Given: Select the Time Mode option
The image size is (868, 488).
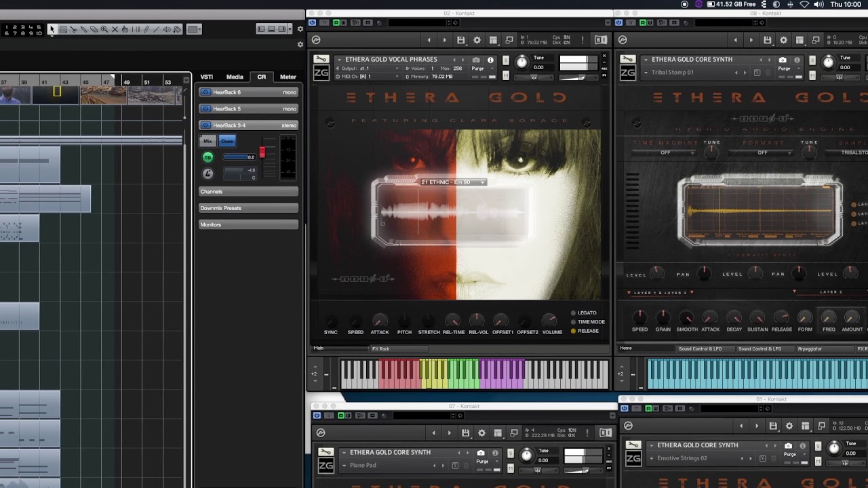Looking at the screenshot, I should [x=588, y=322].
